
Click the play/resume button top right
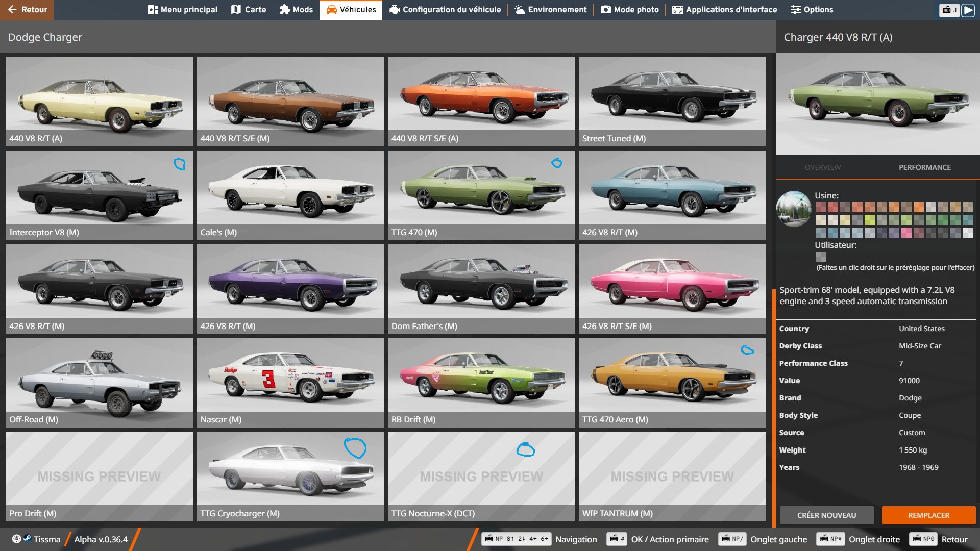[968, 10]
